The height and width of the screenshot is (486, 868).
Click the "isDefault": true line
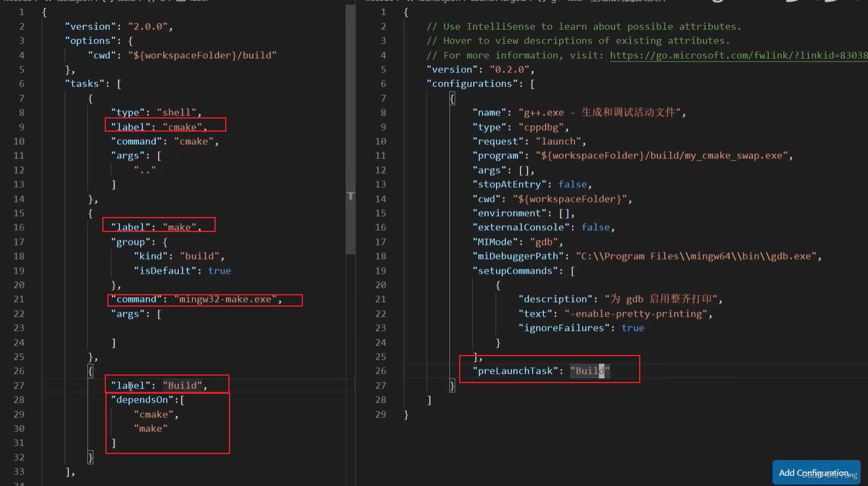click(x=183, y=271)
